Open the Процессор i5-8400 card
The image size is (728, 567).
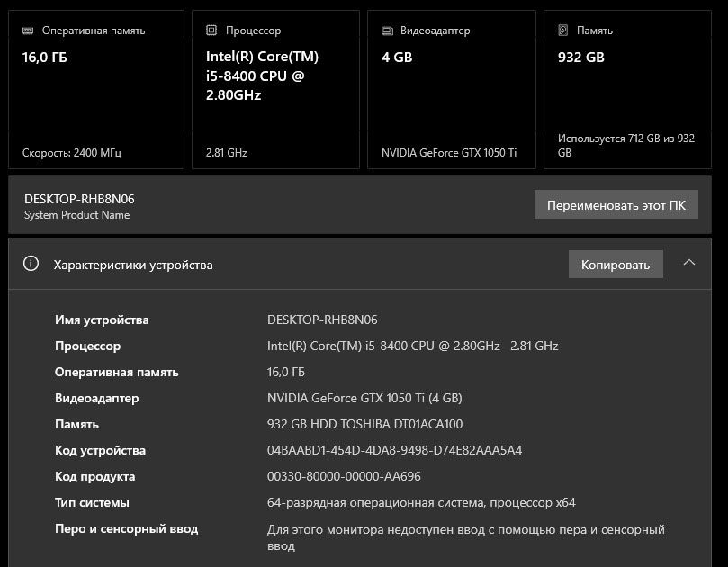click(275, 90)
